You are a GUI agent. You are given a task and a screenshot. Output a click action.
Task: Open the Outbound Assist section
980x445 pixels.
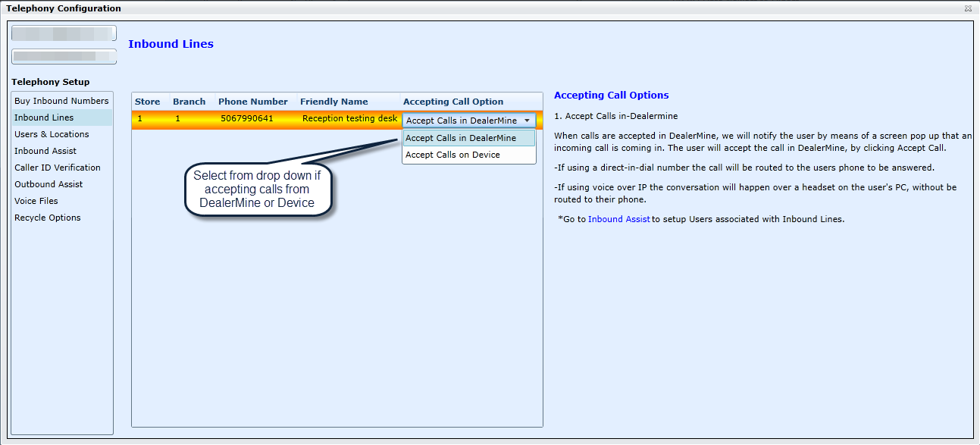click(49, 184)
